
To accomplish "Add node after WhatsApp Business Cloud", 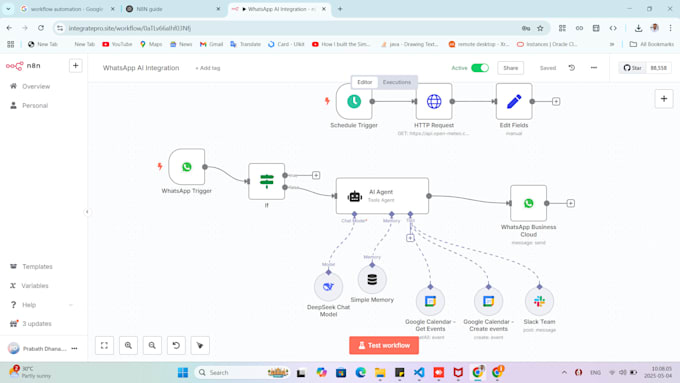I will click(x=571, y=203).
